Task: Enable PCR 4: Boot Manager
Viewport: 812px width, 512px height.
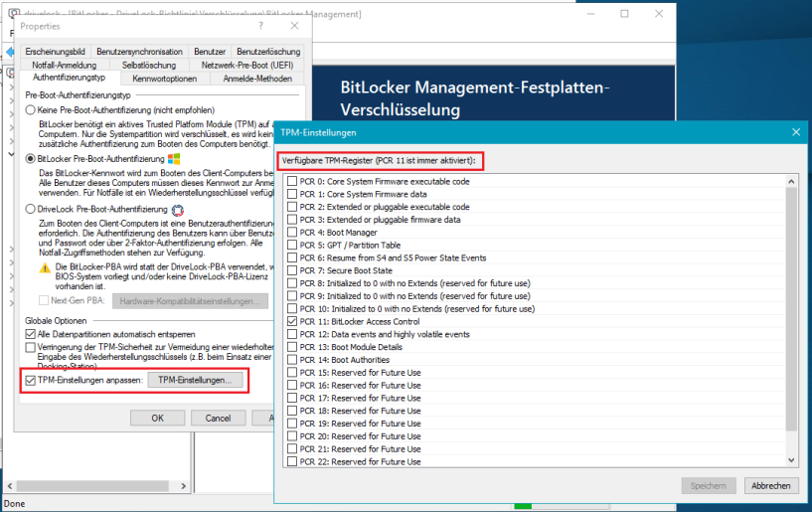Action: [292, 233]
